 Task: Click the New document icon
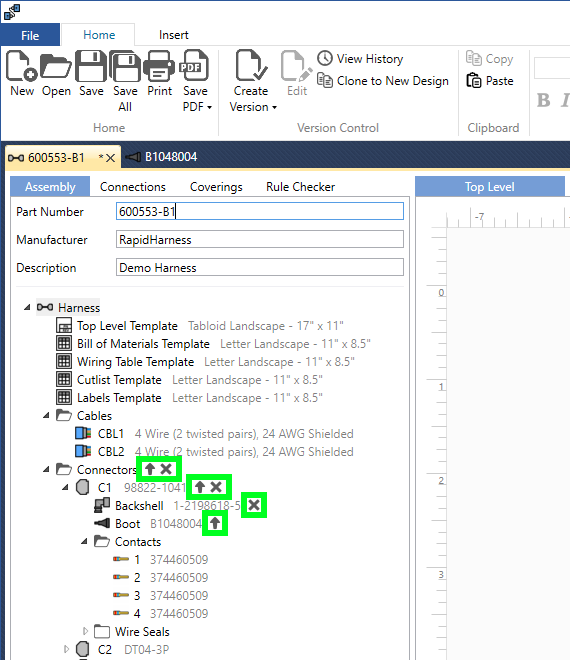click(21, 66)
